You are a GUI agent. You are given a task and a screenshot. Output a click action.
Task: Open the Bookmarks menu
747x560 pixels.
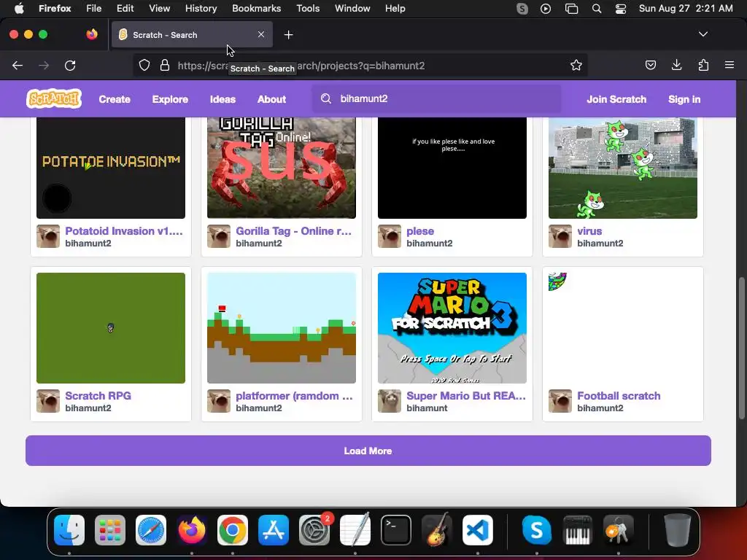coord(256,9)
